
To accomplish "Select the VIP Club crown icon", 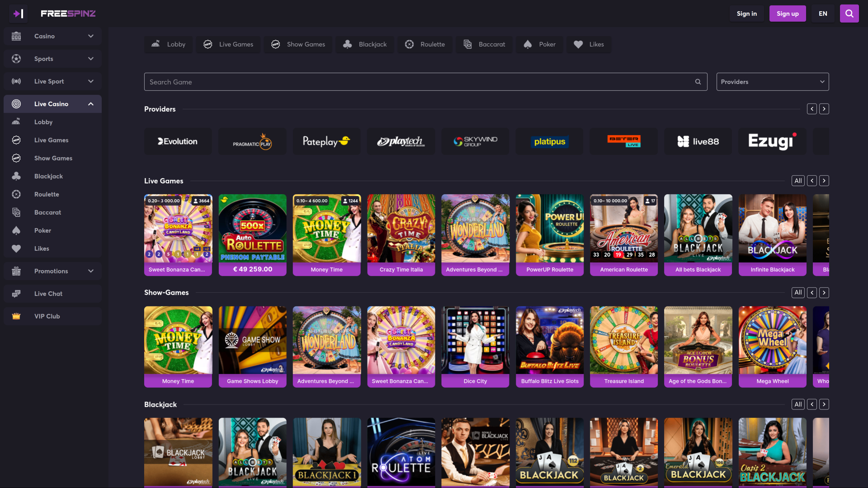I will pyautogui.click(x=16, y=316).
